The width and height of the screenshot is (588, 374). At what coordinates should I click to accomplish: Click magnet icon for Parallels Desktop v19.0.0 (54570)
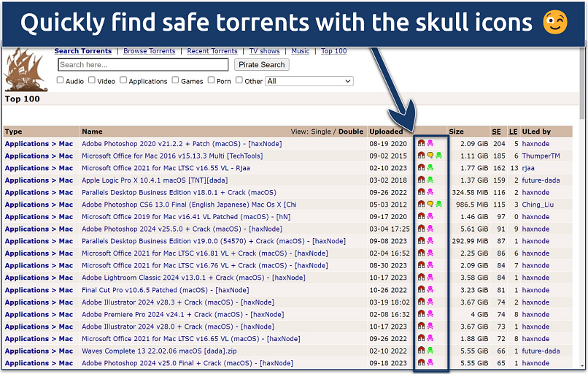421,241
